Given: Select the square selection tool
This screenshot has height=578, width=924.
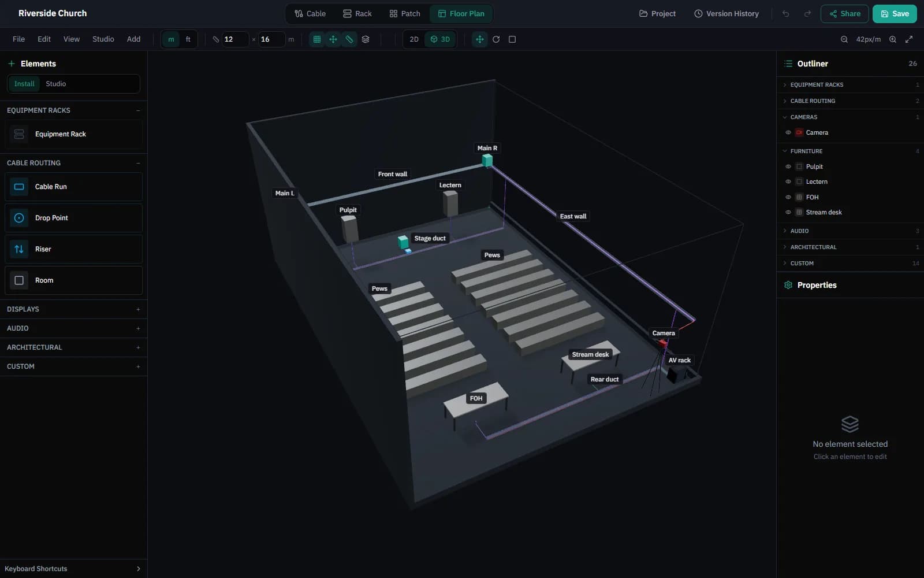Looking at the screenshot, I should (x=512, y=39).
